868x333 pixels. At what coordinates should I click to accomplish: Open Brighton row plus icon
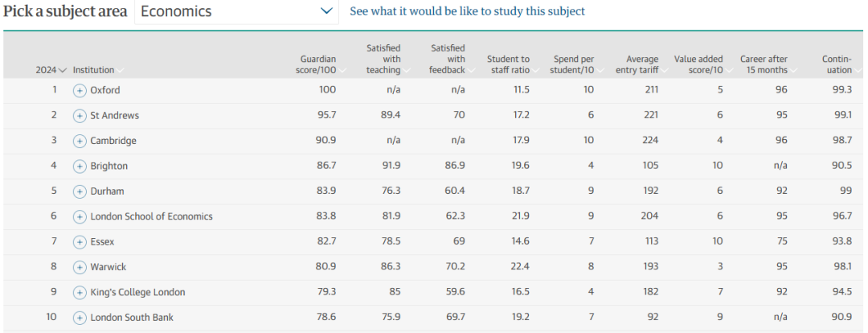[x=80, y=166]
